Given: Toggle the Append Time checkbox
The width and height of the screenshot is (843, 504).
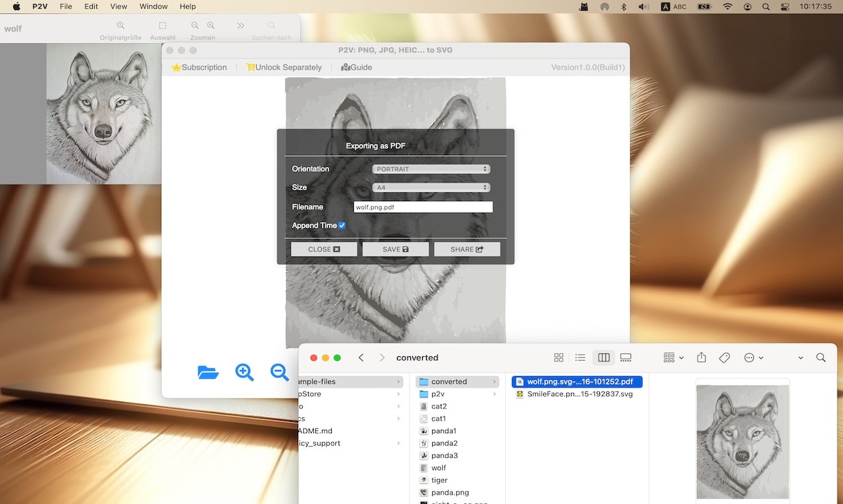Looking at the screenshot, I should tap(342, 225).
